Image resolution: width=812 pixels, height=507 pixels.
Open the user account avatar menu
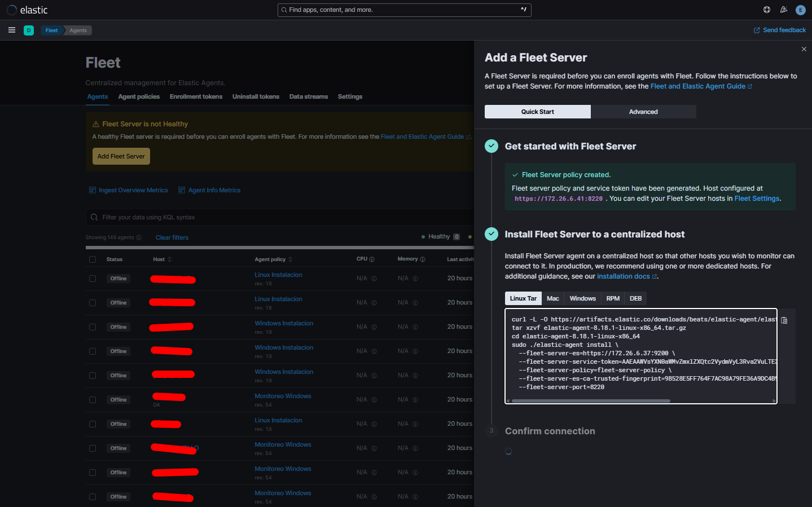[800, 10]
